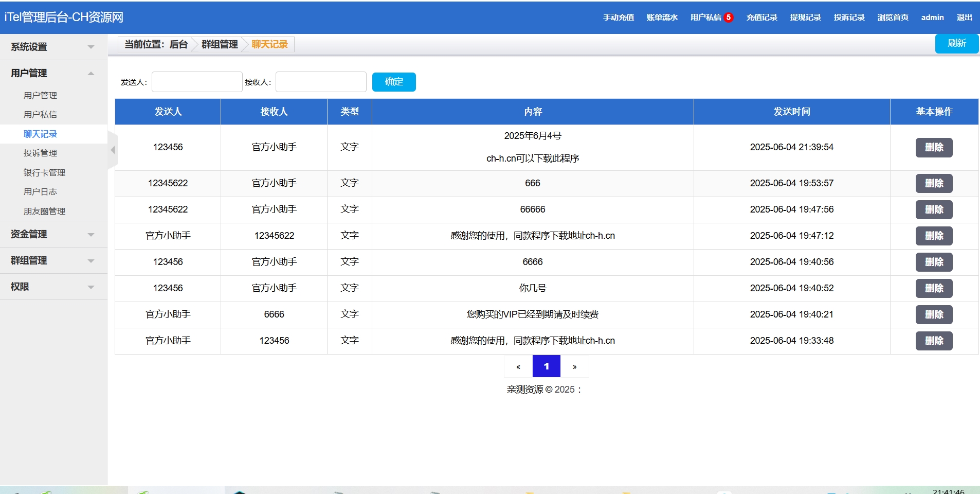Image resolution: width=980 pixels, height=494 pixels.
Task: Expand the 群组管理 sidebar section
Action: click(x=53, y=260)
